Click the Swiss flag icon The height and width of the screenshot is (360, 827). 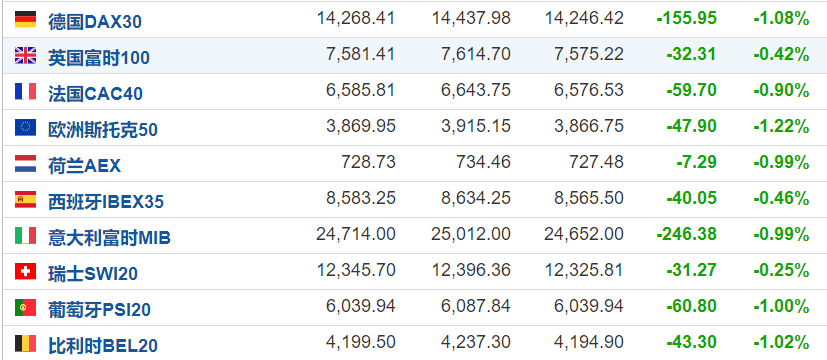point(25,271)
